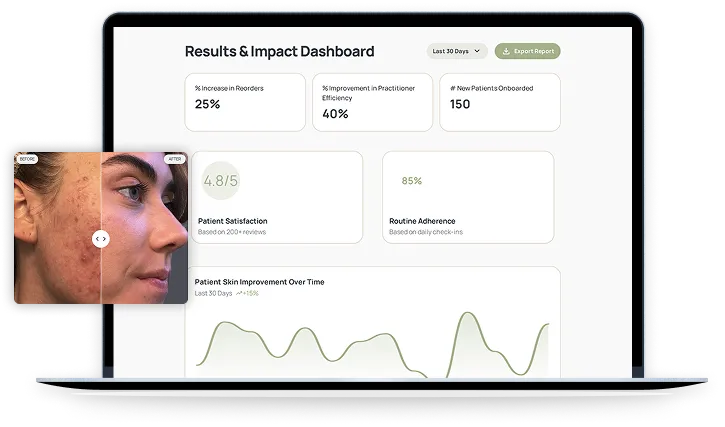The width and height of the screenshot is (725, 427).
Task: Click the download icon in Export Report
Action: pos(506,51)
